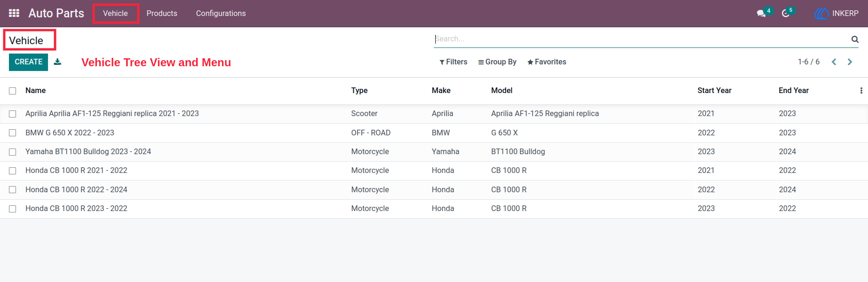Click the Scooter type cell
The height and width of the screenshot is (282, 868).
point(364,114)
